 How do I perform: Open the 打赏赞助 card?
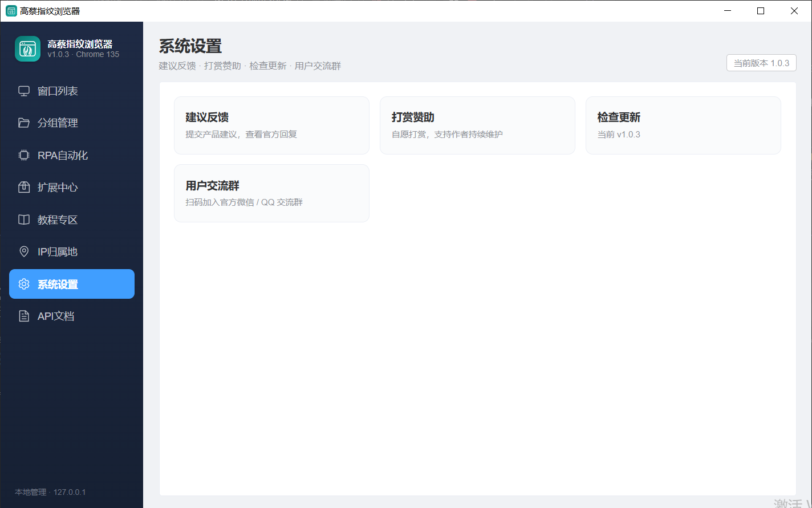477,125
